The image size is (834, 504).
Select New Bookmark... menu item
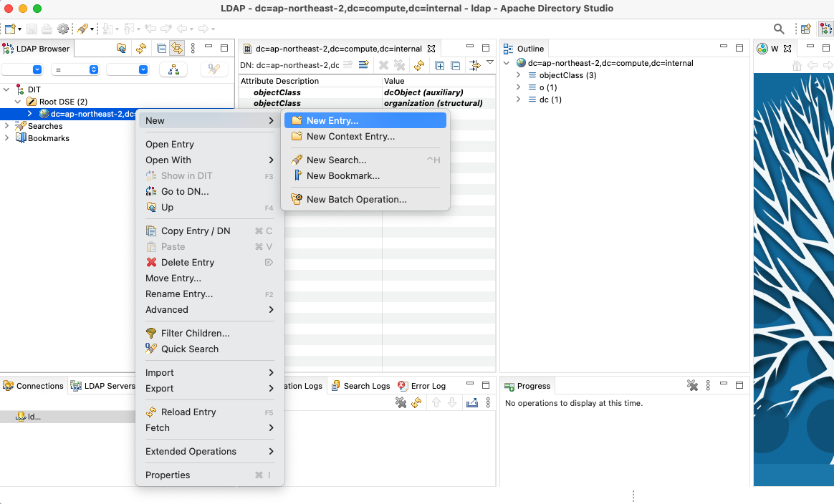coord(365,176)
